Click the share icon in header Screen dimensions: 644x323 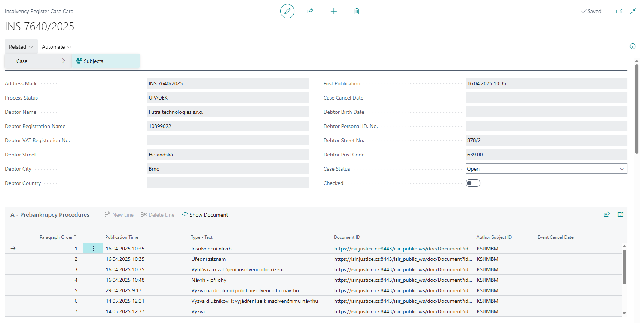click(310, 11)
